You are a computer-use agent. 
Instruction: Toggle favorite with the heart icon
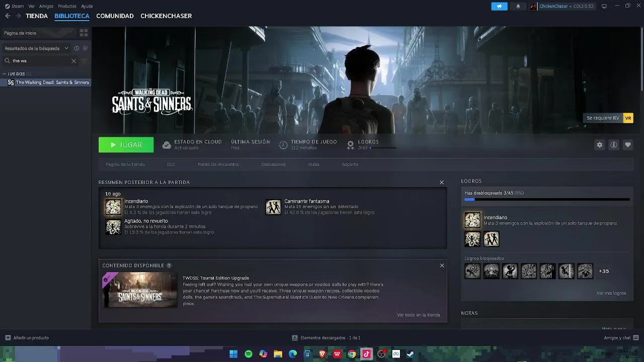point(627,145)
